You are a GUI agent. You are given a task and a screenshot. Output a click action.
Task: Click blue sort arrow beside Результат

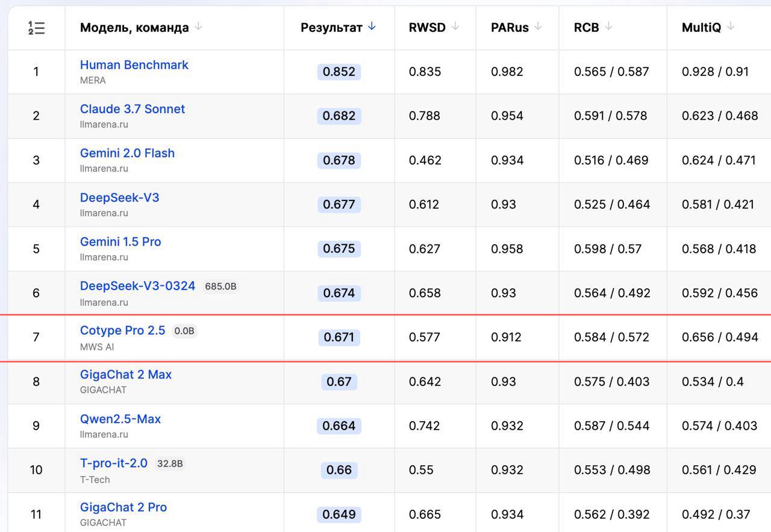coord(372,26)
